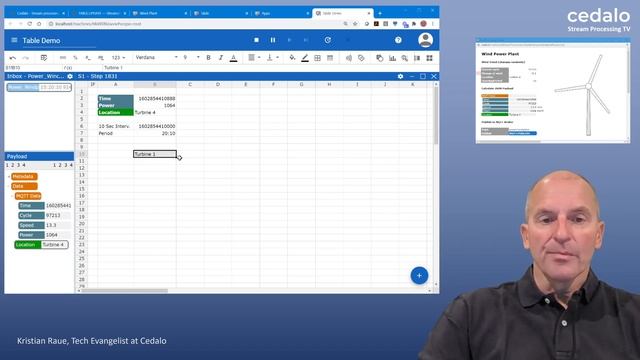The height and width of the screenshot is (360, 640).
Task: Open a new browser tab
Action: [380, 13]
